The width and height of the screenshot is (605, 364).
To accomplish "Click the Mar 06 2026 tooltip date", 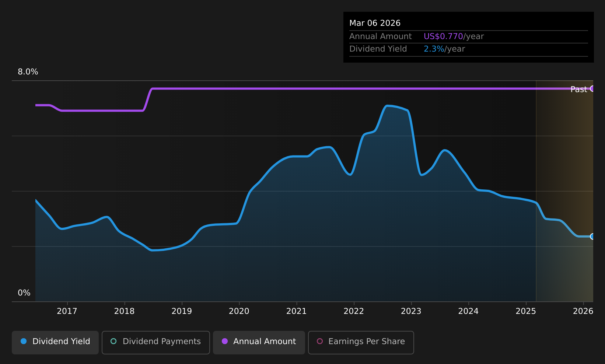I will [375, 23].
